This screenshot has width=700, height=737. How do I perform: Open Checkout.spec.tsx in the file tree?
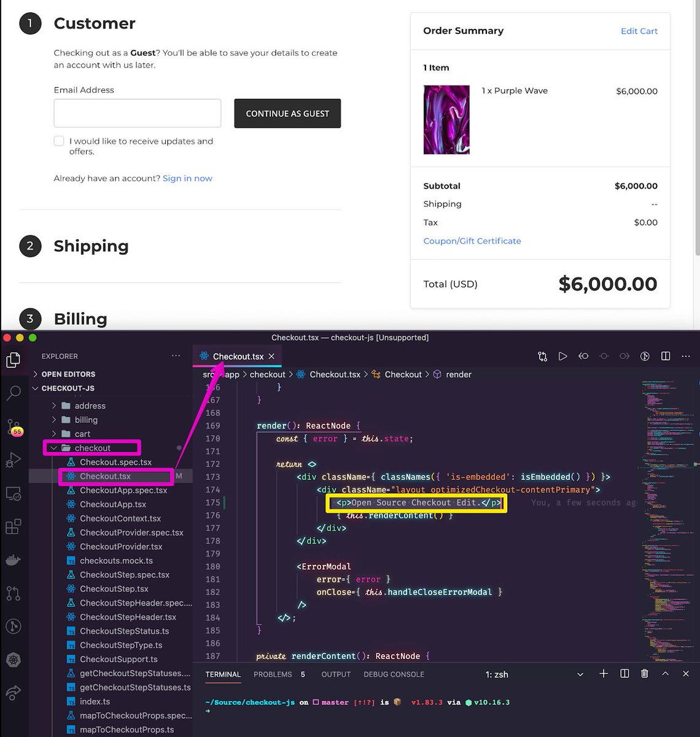click(115, 462)
